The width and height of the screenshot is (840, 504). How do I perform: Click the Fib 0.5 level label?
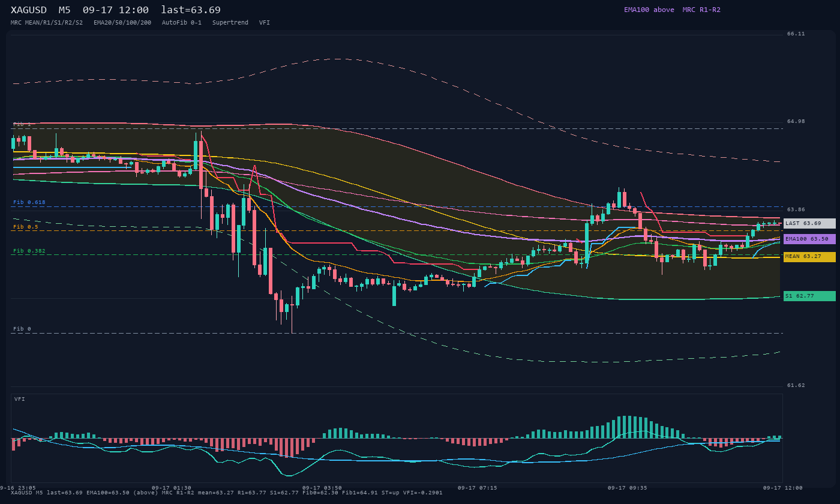[26, 227]
